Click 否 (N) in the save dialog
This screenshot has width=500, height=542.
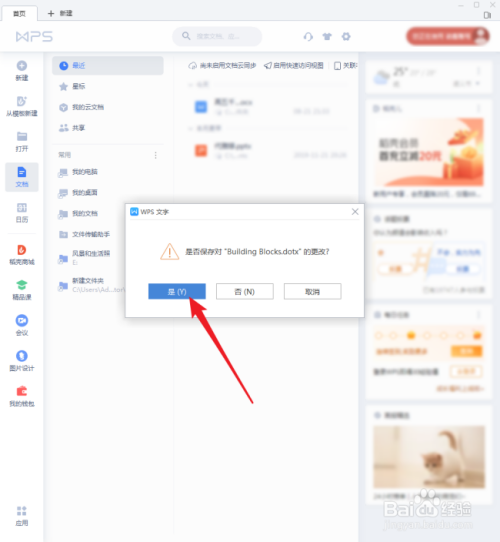coord(244,291)
